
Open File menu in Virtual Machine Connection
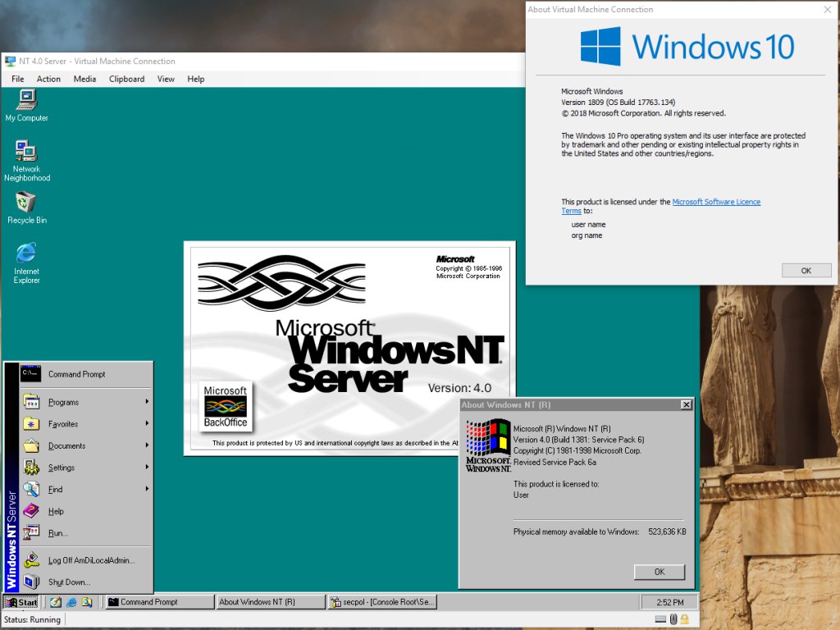tap(18, 79)
